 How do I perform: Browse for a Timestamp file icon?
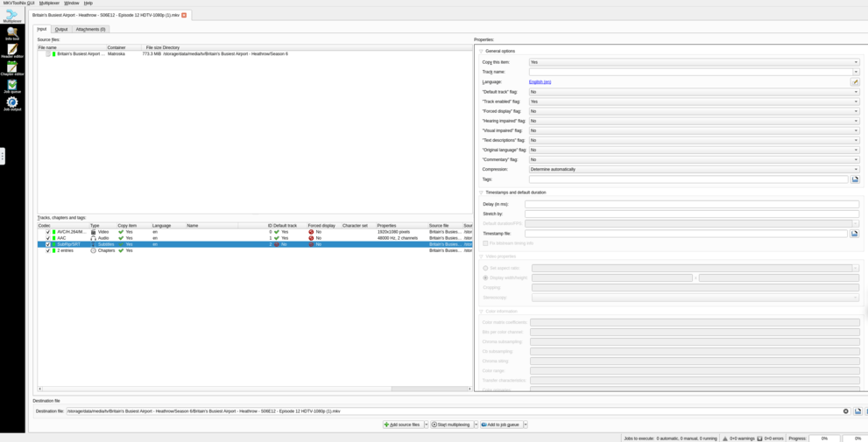coord(855,234)
